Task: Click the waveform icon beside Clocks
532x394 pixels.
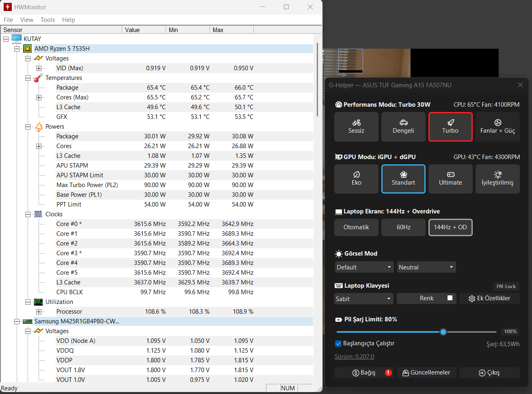Action: click(x=39, y=214)
